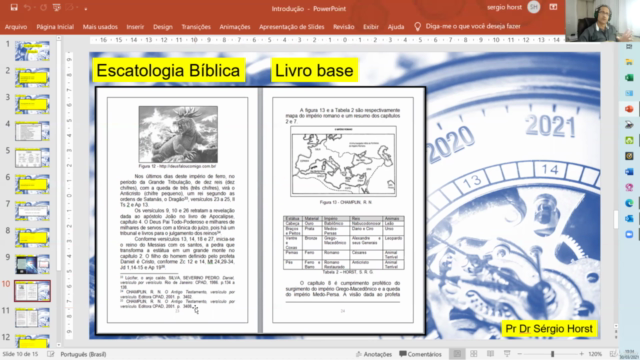640x360 pixels.
Task: Select slide 2 thumbnail
Action: 32,78
